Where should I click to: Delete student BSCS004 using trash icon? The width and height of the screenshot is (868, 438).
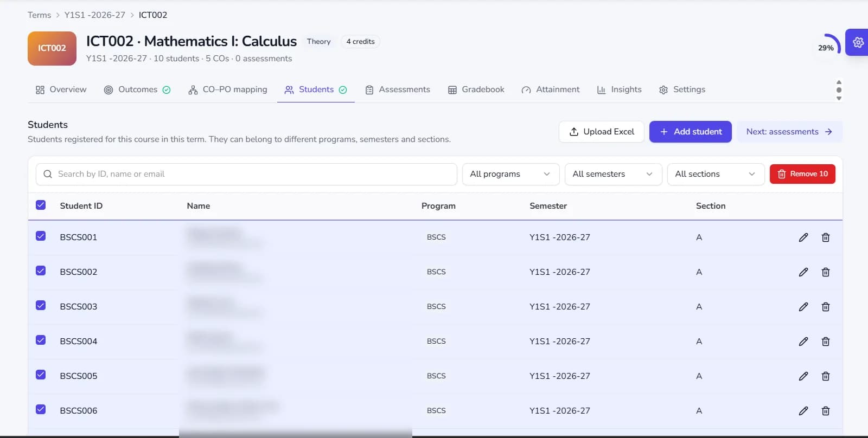826,342
